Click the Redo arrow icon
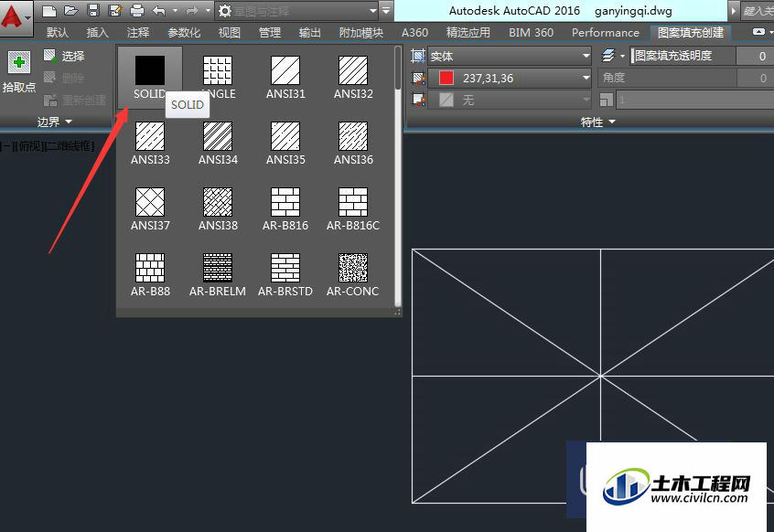 [x=192, y=11]
